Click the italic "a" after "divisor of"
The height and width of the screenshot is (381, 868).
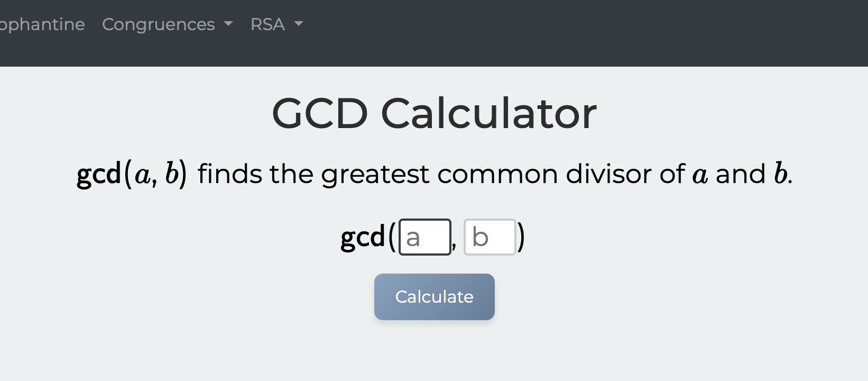(700, 174)
